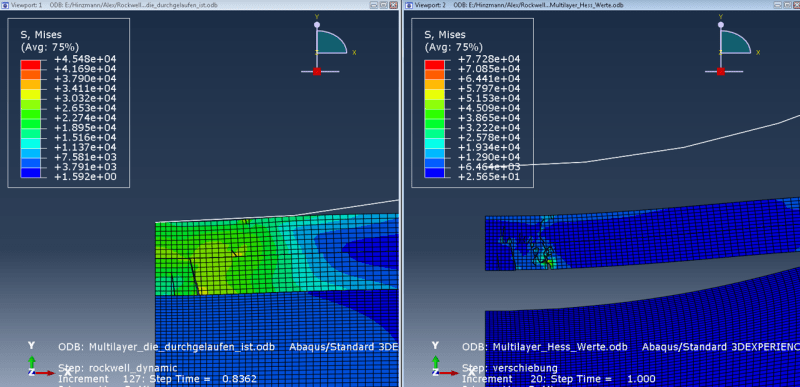800x387 pixels.
Task: Close Viewport 1 with red X button
Action: coord(393,5)
